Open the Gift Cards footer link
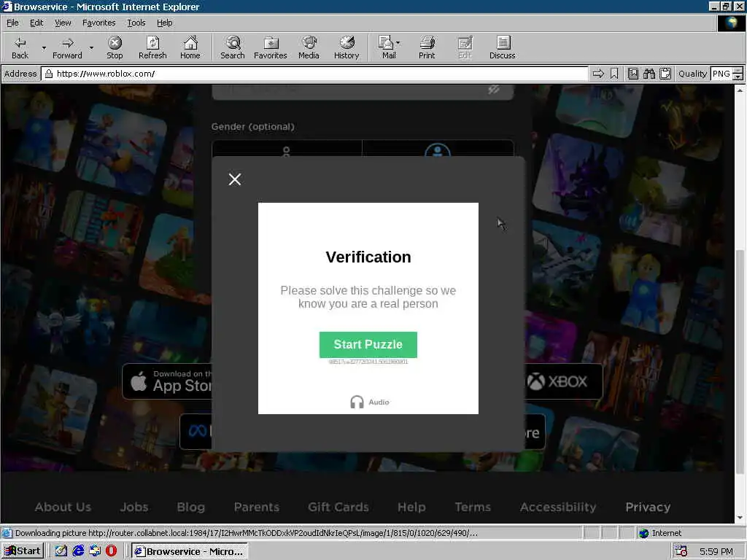 click(338, 507)
